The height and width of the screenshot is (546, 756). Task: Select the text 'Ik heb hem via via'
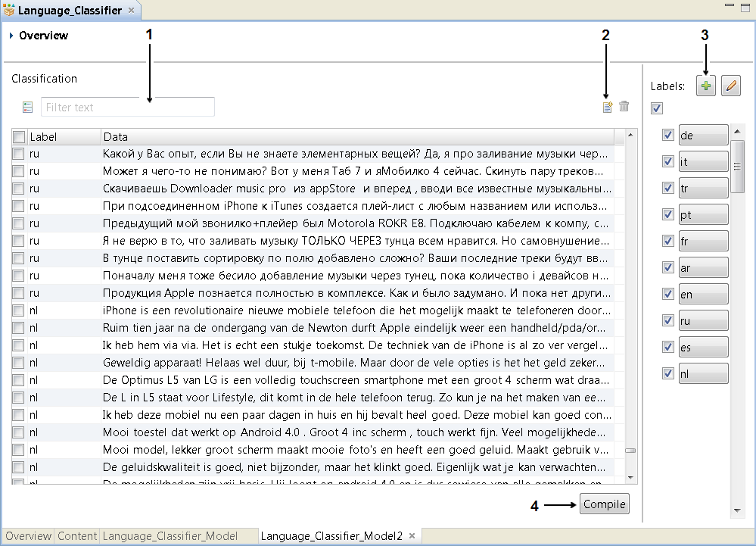pos(151,345)
